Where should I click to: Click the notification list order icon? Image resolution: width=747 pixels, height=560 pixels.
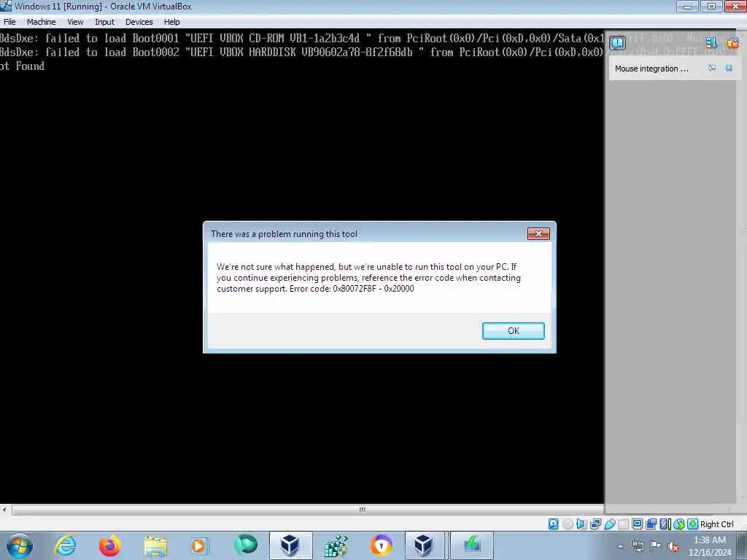point(711,43)
